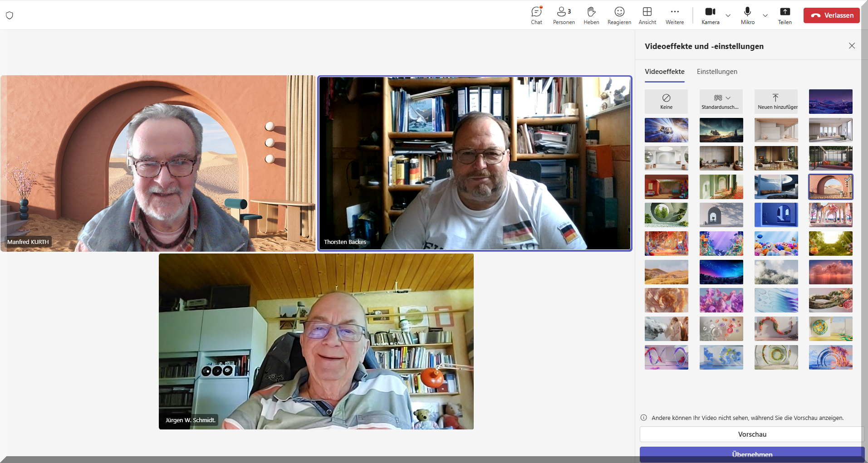Viewport: 868px width, 463px height.
Task: Switch to the Einstellungen tab
Action: pos(717,72)
